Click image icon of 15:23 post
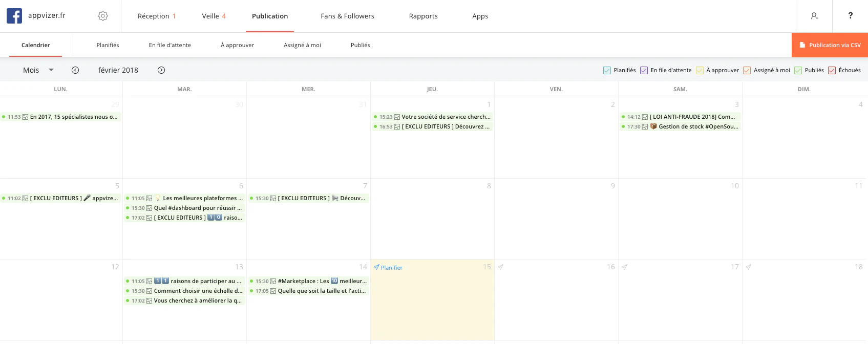868x344 pixels. point(397,117)
